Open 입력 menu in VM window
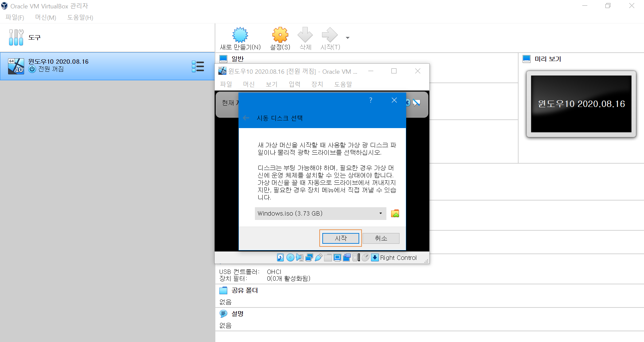This screenshot has height=342, width=644. [x=294, y=84]
